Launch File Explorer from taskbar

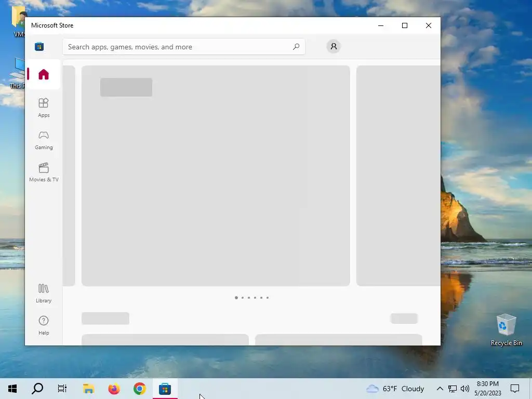(88, 389)
